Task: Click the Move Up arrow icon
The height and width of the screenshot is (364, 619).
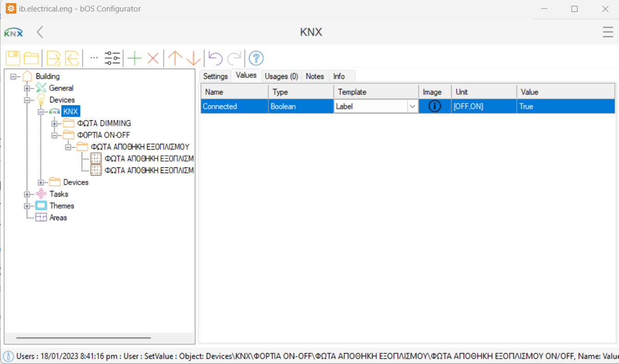Action: click(x=175, y=58)
